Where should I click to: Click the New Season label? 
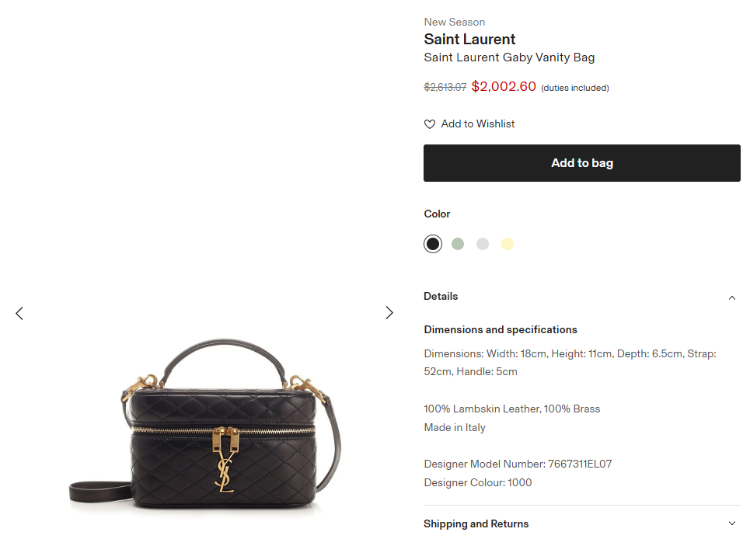[x=454, y=22]
